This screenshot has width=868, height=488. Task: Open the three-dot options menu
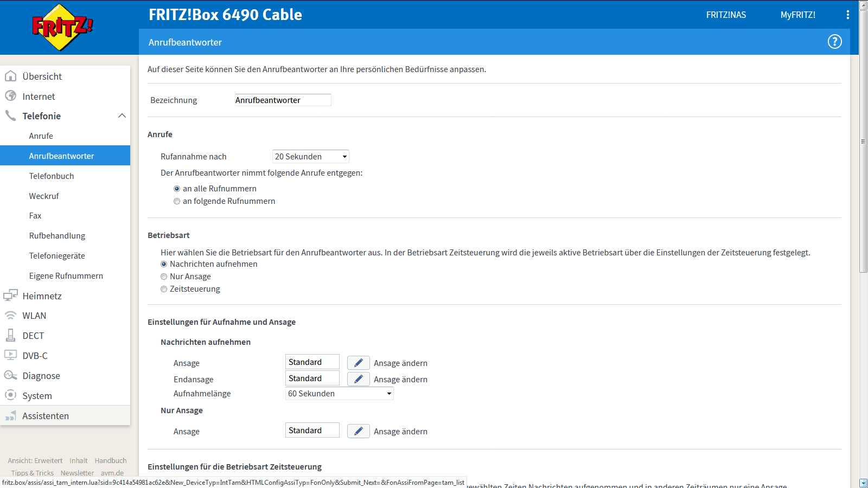coord(848,15)
